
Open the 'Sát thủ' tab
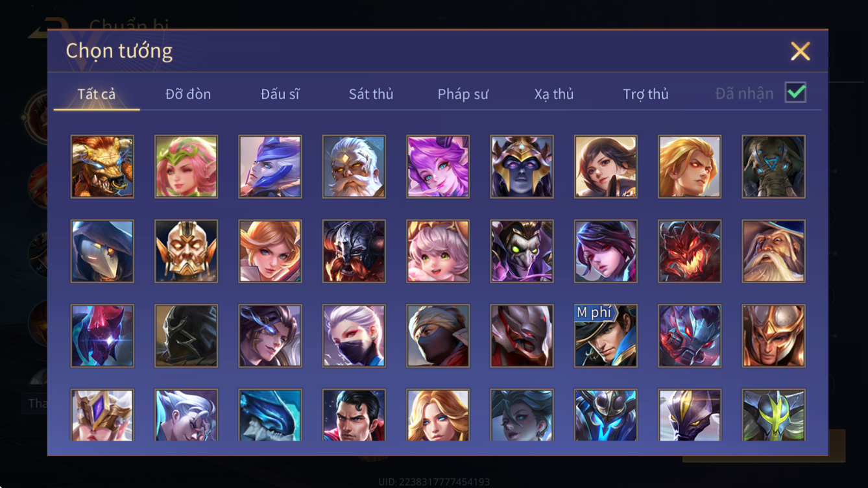point(371,94)
